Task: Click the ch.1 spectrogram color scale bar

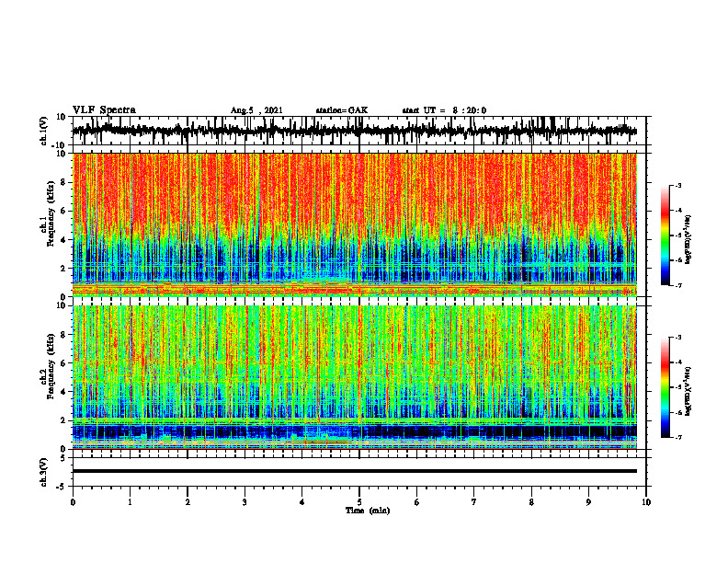Action: [x=665, y=236]
